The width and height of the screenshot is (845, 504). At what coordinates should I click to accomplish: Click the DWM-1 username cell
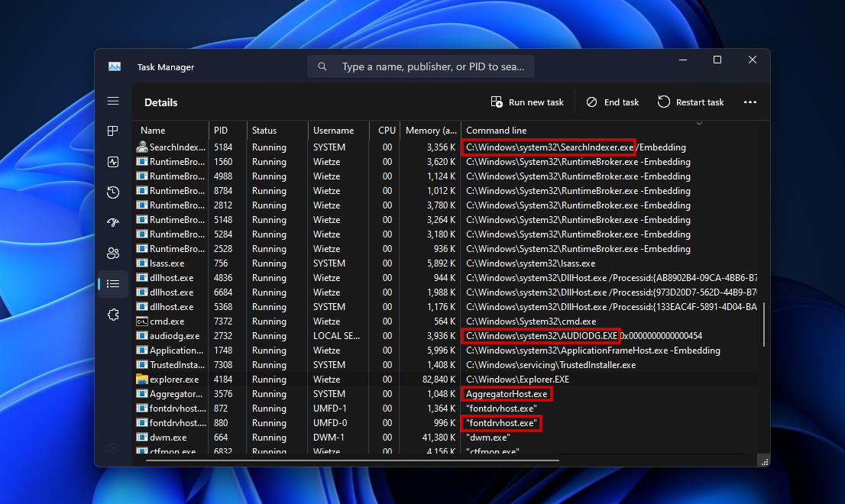click(x=329, y=438)
